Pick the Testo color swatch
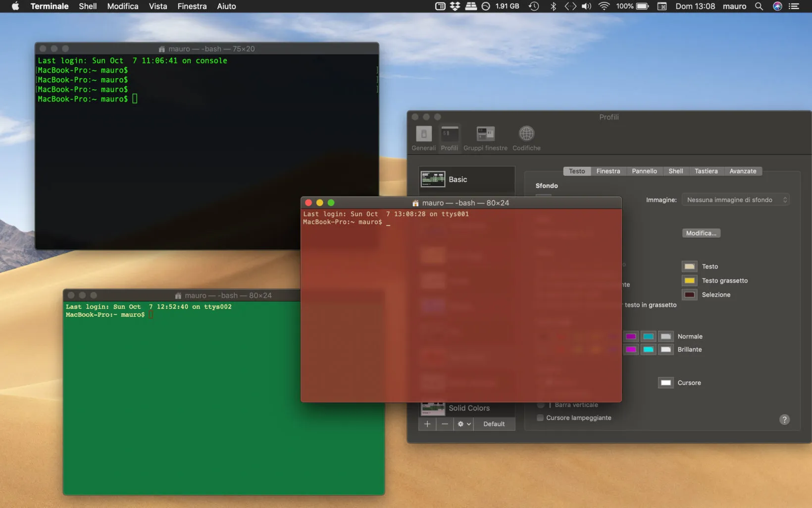The width and height of the screenshot is (812, 508). 689,267
